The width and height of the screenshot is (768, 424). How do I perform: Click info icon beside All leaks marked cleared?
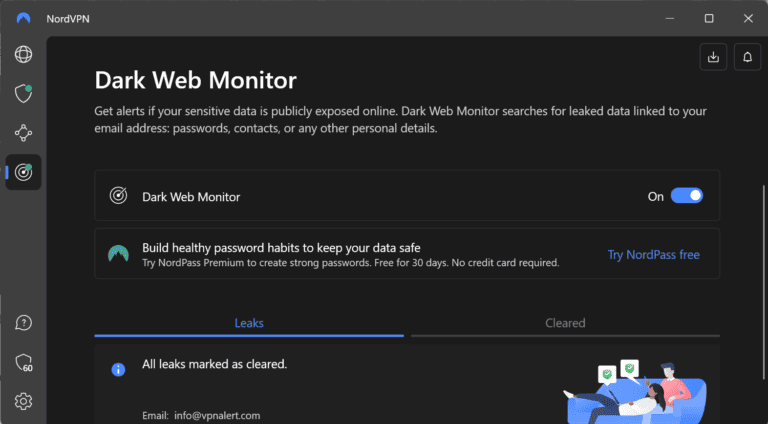click(x=118, y=369)
